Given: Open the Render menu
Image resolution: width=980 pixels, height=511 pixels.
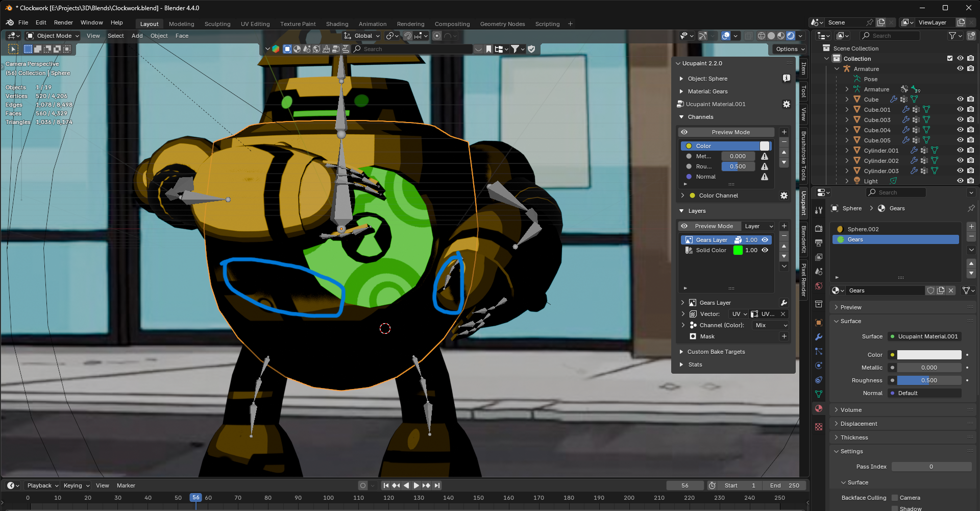Looking at the screenshot, I should (63, 22).
